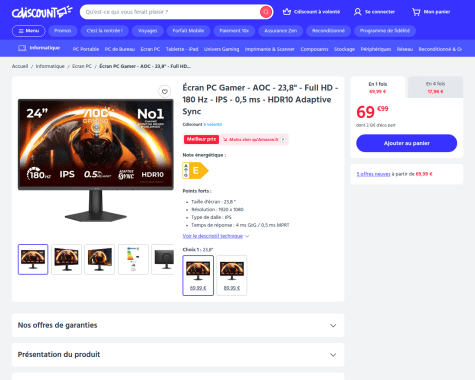475x380 pixels.
Task: Click Informatique breadcrumb
Action: tap(50, 66)
